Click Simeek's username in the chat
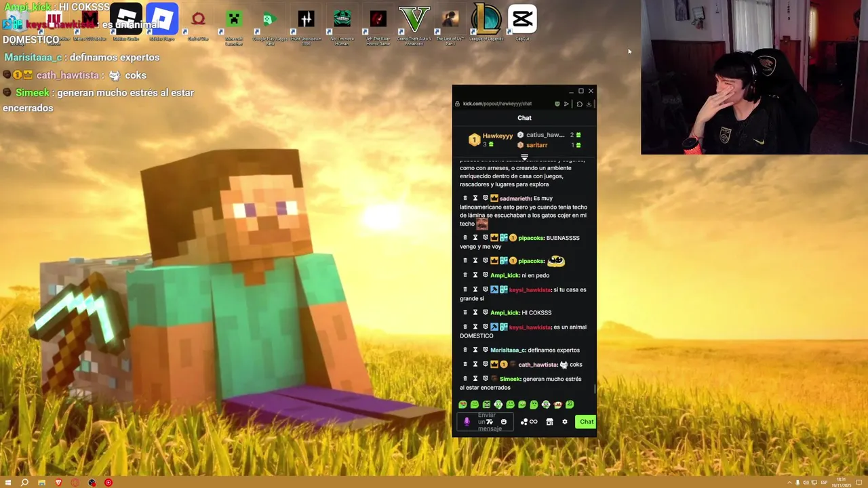 click(510, 379)
